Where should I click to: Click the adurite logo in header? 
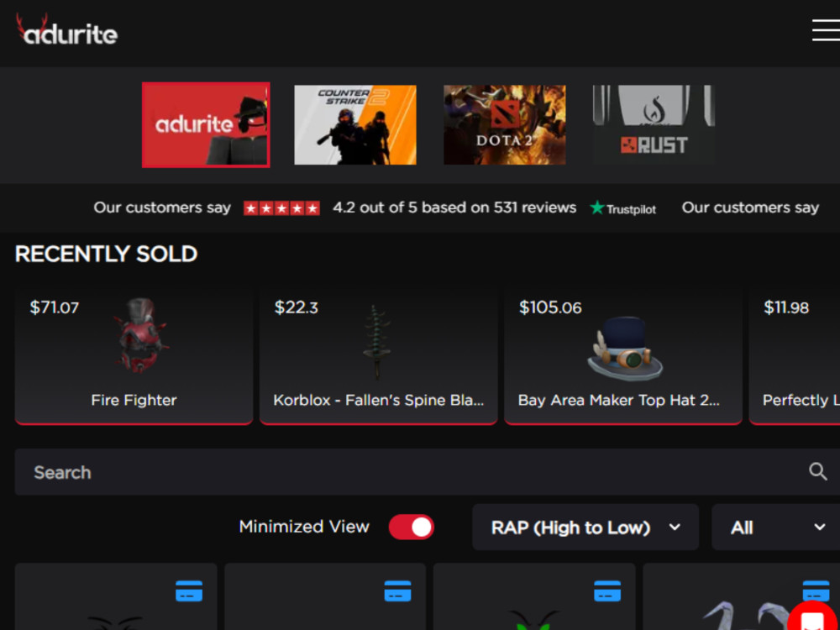coord(67,29)
